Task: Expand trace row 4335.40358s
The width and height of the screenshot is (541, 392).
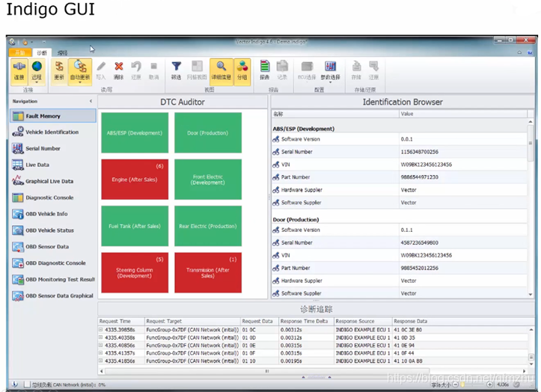Action: tap(101, 337)
